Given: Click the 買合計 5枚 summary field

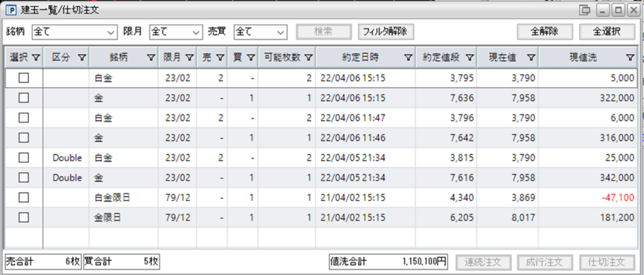Looking at the screenshot, I should (121, 261).
